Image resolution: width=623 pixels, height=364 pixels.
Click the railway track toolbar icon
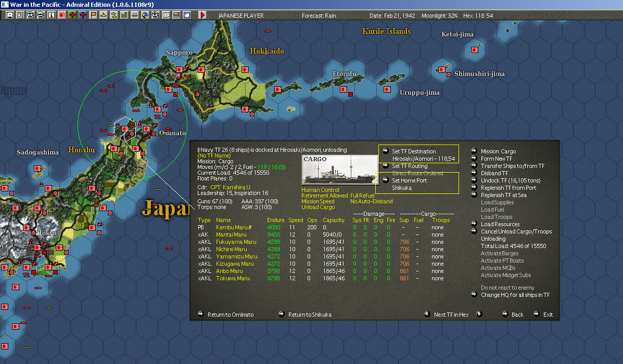pos(176,15)
